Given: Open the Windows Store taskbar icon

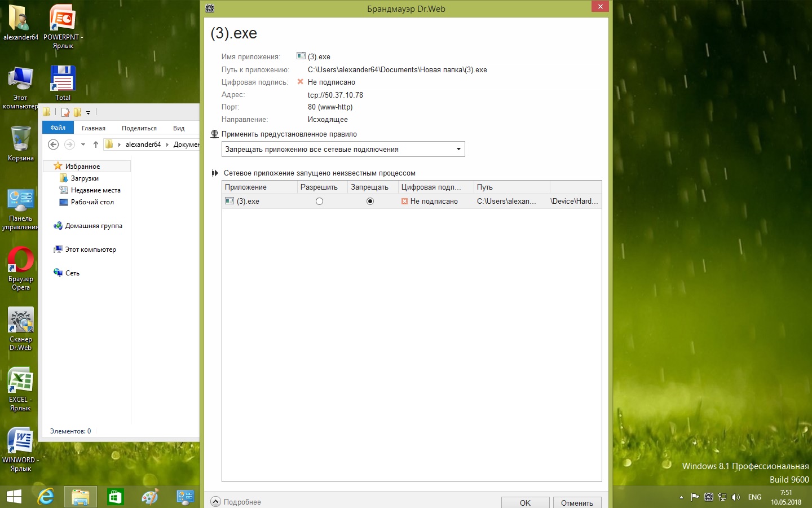Looking at the screenshot, I should [116, 497].
